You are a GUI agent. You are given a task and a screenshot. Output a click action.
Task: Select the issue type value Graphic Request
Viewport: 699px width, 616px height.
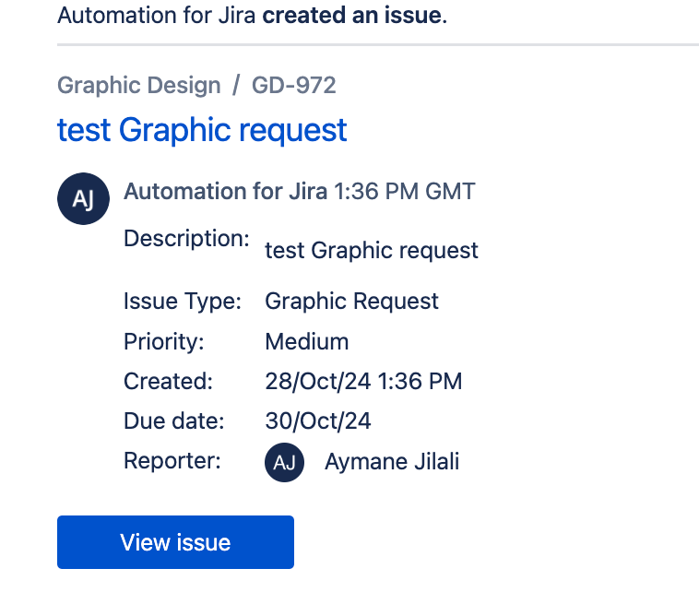351,302
